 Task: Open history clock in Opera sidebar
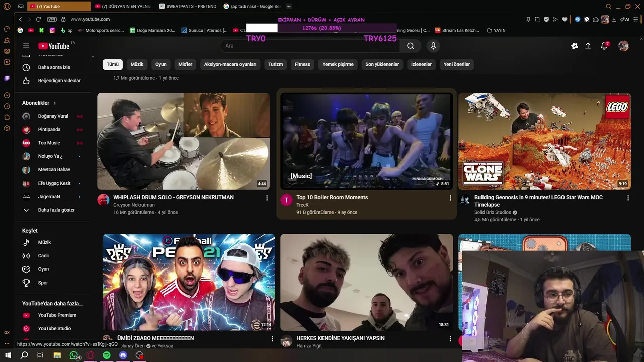click(x=7, y=106)
